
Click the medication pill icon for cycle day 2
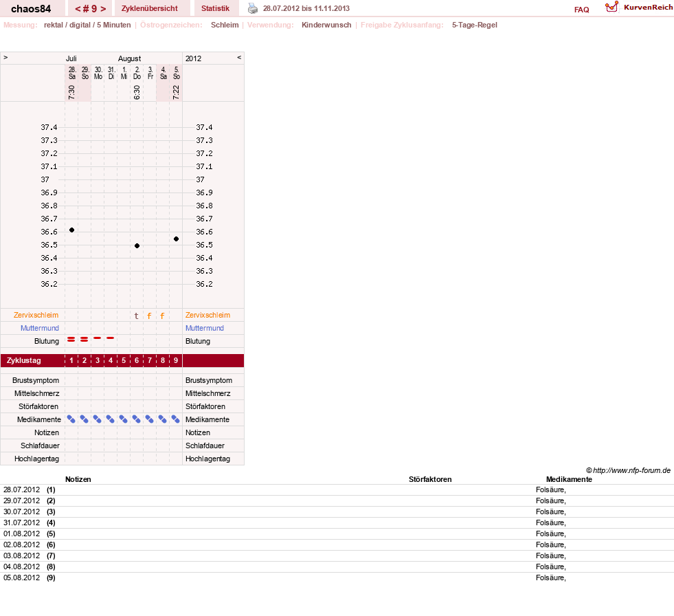click(x=85, y=419)
